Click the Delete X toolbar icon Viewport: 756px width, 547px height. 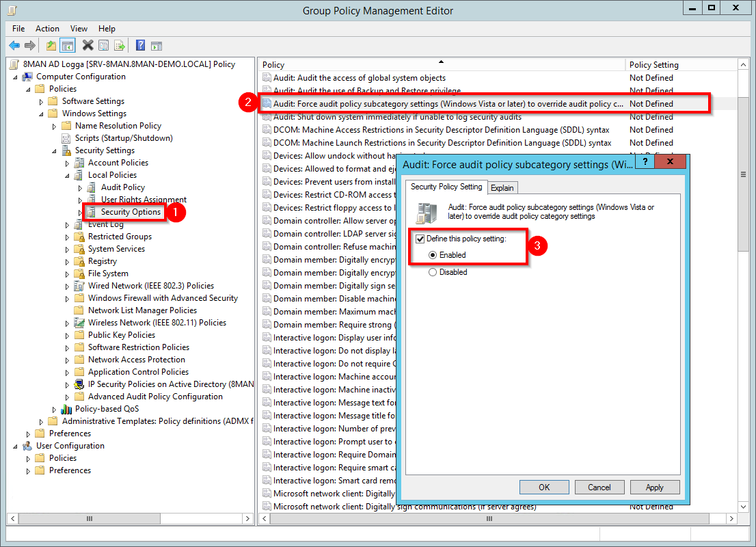click(x=87, y=46)
